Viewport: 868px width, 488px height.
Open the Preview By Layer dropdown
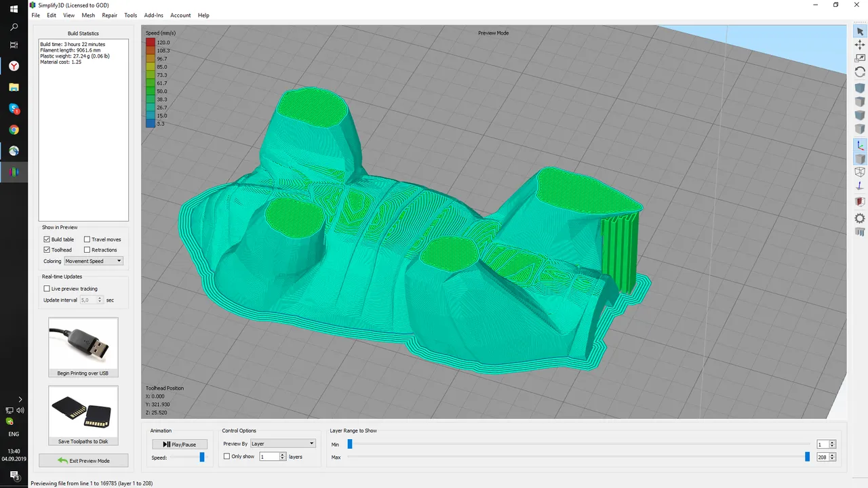(283, 443)
